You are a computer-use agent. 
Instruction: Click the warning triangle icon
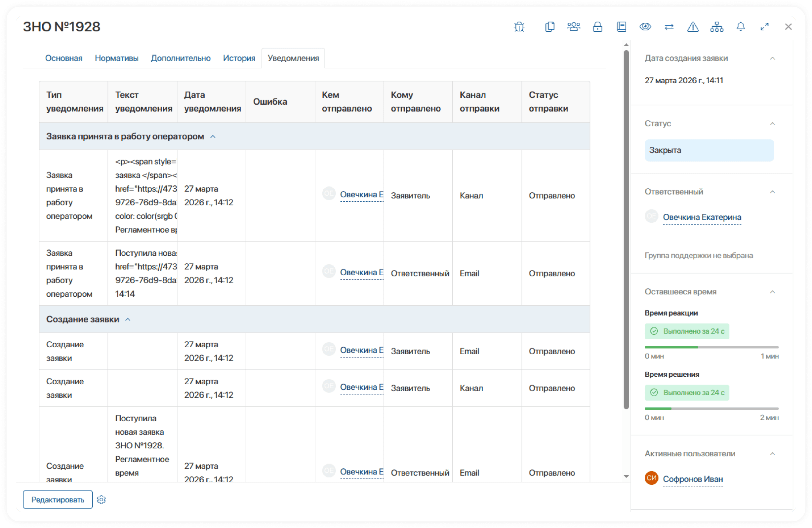[x=693, y=26]
